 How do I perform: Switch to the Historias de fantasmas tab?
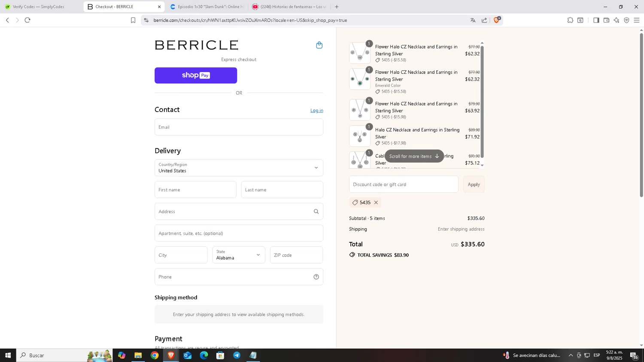point(289,7)
